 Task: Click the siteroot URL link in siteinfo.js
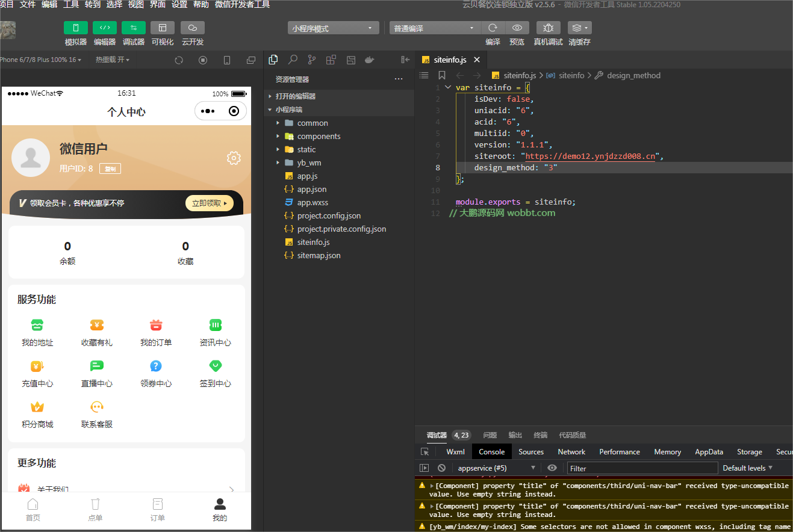tap(590, 156)
